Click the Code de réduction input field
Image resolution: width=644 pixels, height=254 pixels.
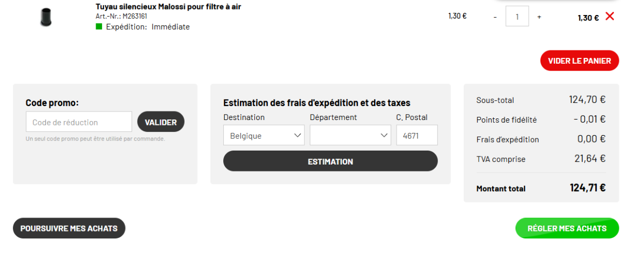(79, 122)
